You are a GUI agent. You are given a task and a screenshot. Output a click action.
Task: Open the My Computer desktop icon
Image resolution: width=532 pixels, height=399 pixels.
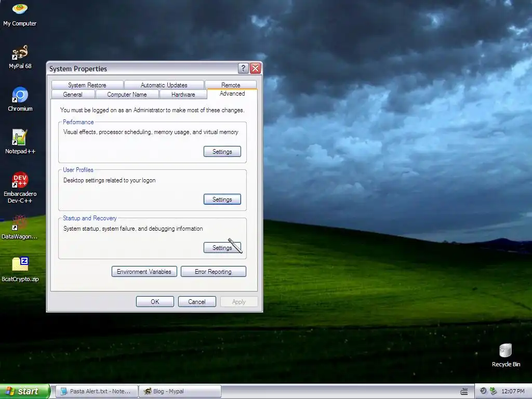click(x=20, y=14)
